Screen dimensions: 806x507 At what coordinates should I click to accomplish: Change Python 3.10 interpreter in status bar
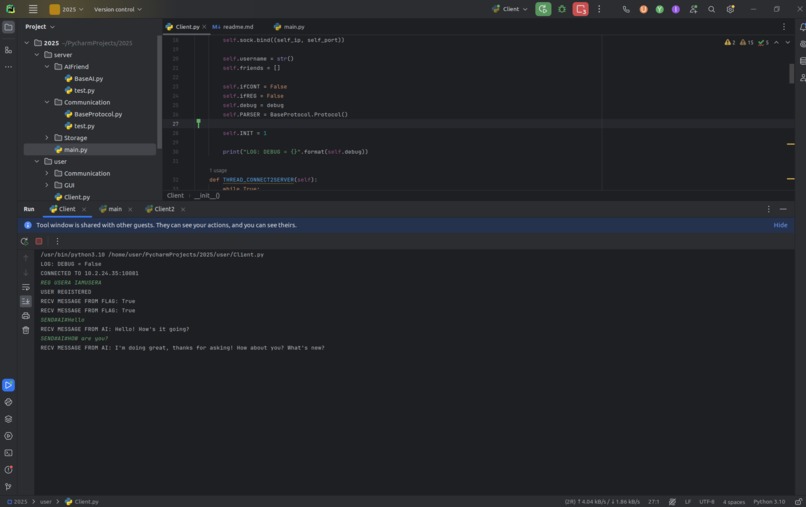click(x=769, y=502)
